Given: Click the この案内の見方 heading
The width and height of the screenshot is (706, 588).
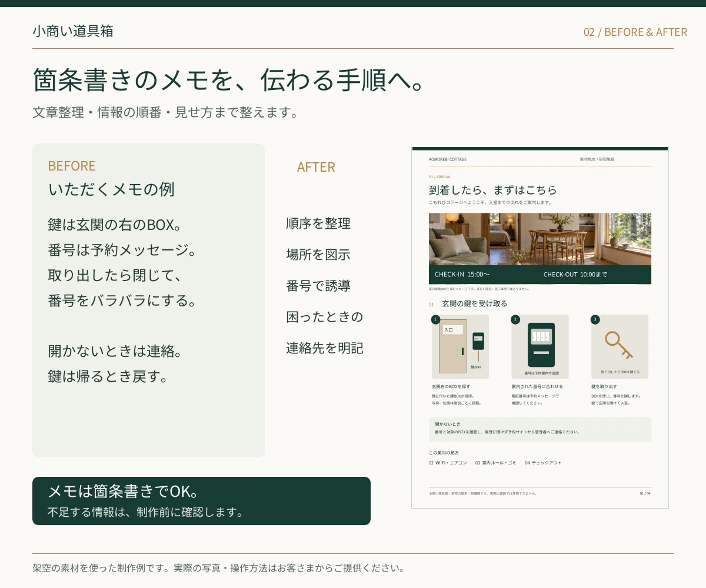Looking at the screenshot, I should [444, 453].
